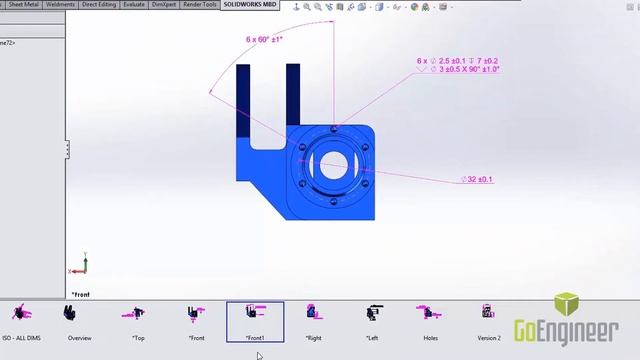Select the SOLIDWORKS MBD tab
Image resolution: width=640 pixels, height=360 pixels.
(x=250, y=4)
